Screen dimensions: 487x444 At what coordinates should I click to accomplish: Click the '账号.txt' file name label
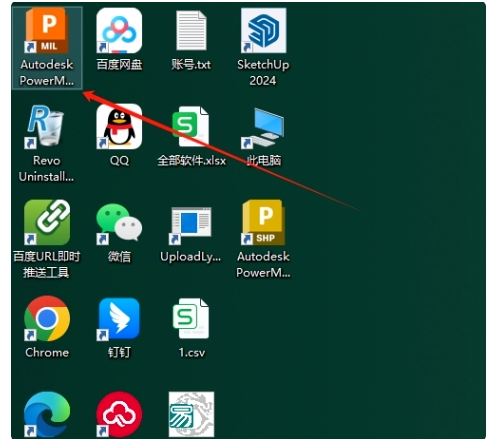click(191, 64)
